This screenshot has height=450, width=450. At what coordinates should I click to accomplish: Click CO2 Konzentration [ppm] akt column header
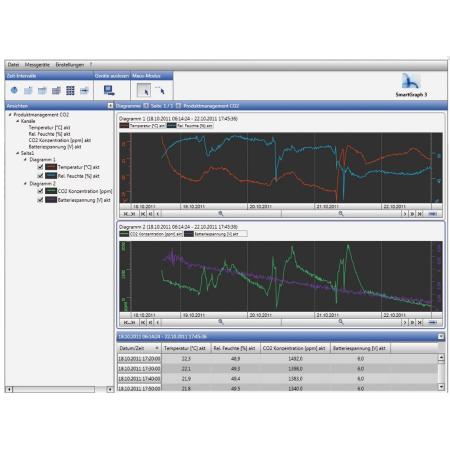click(x=294, y=348)
